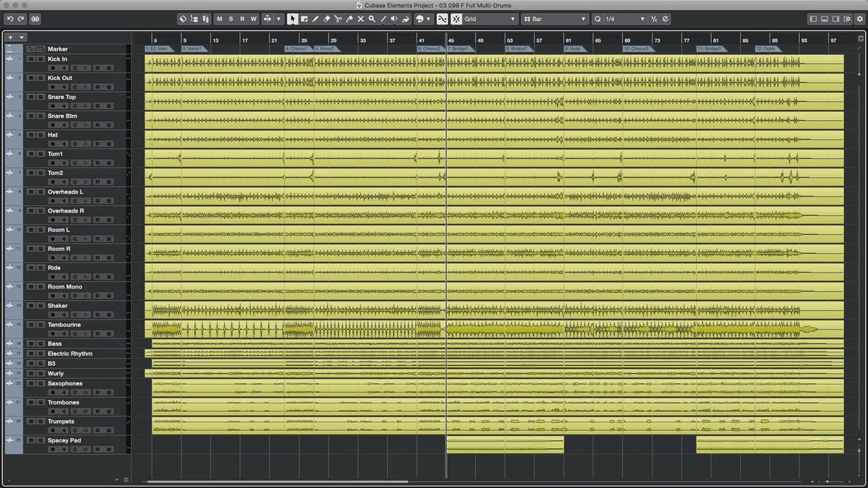The image size is (868, 488).
Task: Enable record on the Trumpets track
Action: [x=53, y=430]
